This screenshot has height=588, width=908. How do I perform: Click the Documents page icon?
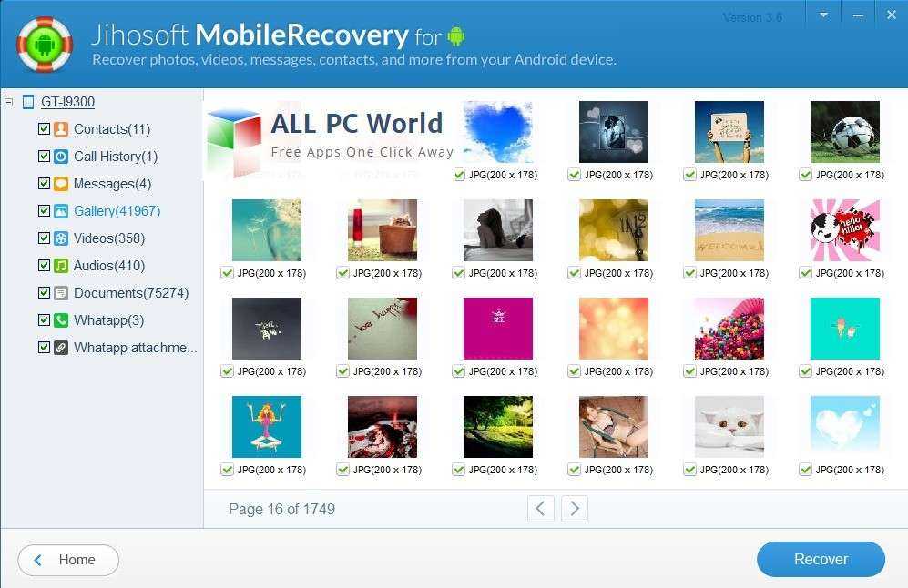point(61,293)
